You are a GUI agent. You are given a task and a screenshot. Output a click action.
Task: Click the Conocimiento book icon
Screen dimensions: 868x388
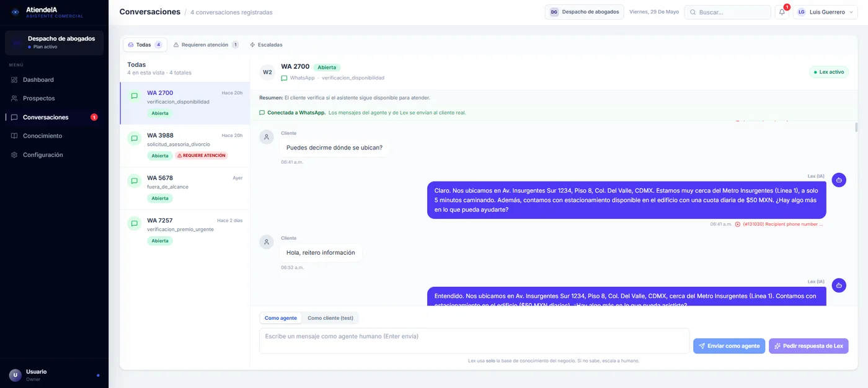14,136
